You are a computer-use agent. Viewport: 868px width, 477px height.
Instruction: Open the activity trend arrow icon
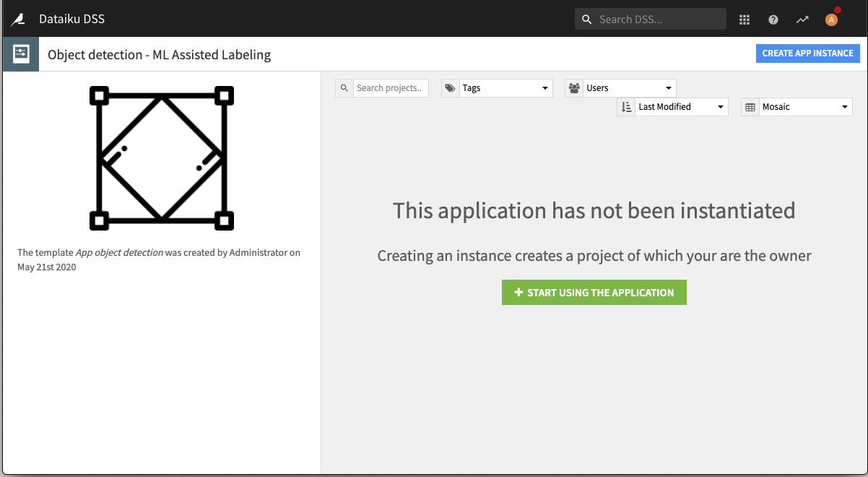(x=802, y=20)
